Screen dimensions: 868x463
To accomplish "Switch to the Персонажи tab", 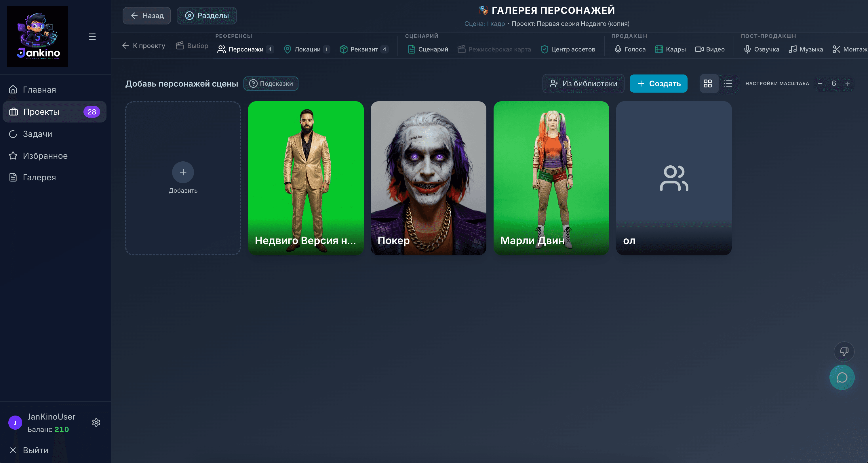I will click(245, 49).
